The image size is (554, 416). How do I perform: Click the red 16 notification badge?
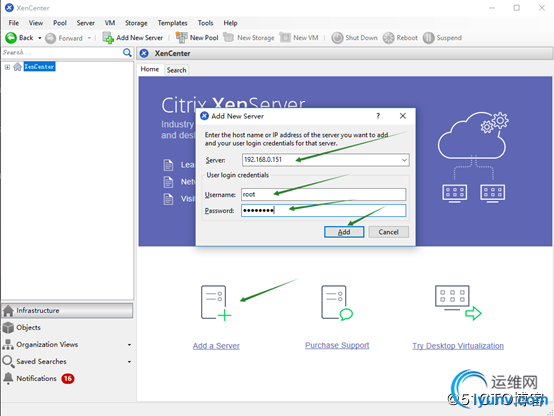67,379
